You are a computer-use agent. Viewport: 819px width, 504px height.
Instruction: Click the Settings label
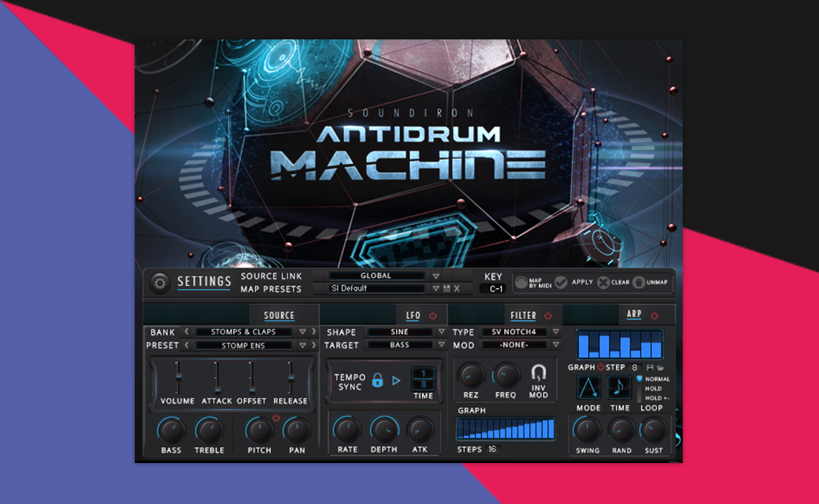point(204,281)
